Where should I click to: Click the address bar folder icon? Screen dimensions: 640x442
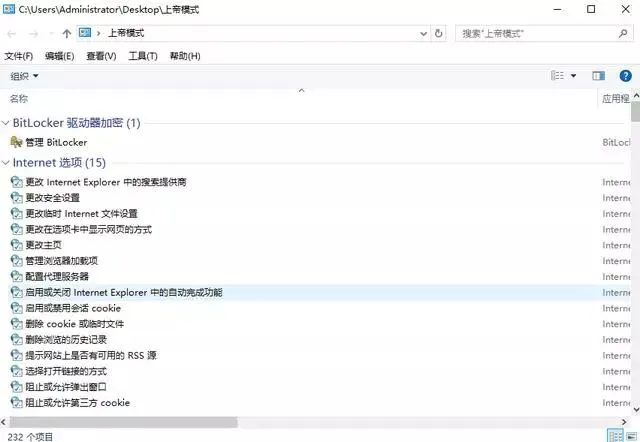coord(85,33)
